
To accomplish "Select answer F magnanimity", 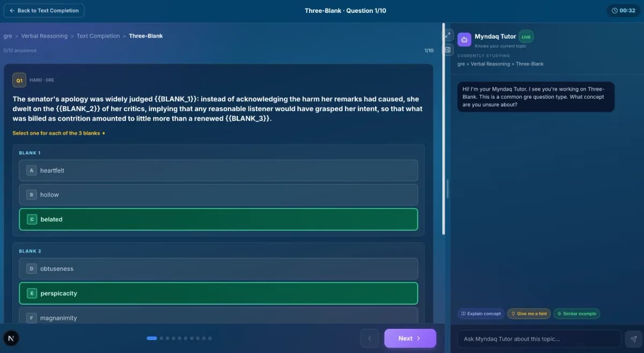I will tap(218, 317).
